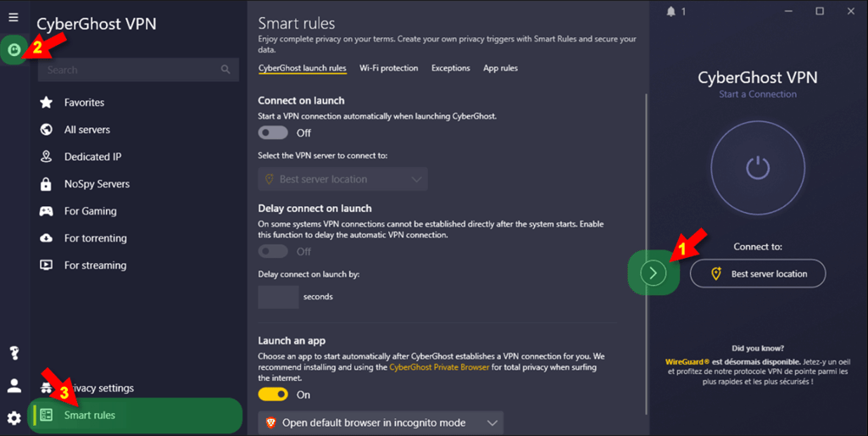Click the Start a Connection text
The image size is (868, 436).
pyautogui.click(x=758, y=94)
